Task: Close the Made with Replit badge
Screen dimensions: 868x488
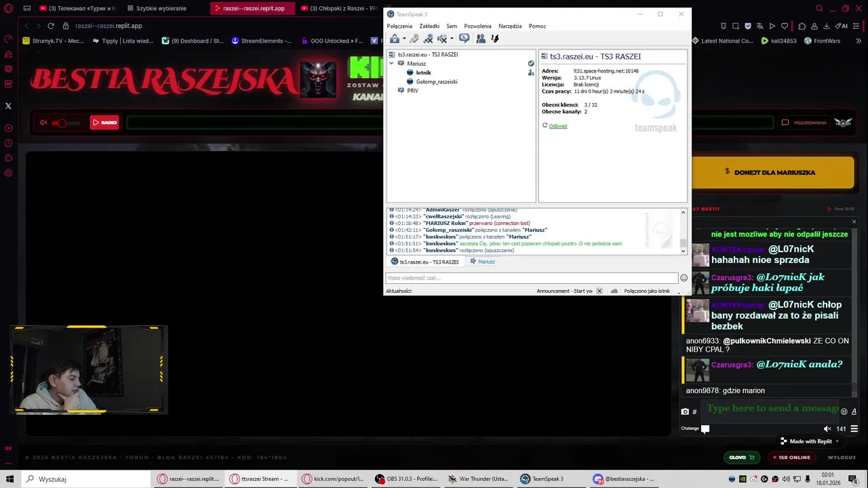Action: pos(837,441)
